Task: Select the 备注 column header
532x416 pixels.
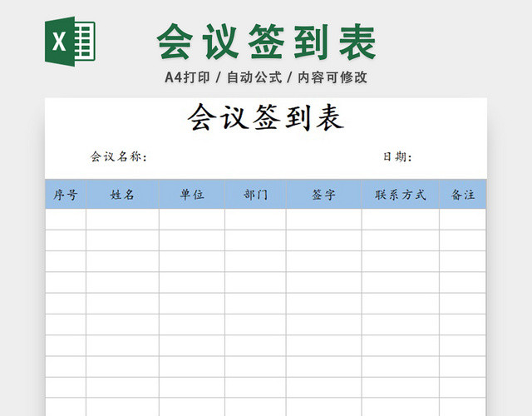Action: pos(463,195)
